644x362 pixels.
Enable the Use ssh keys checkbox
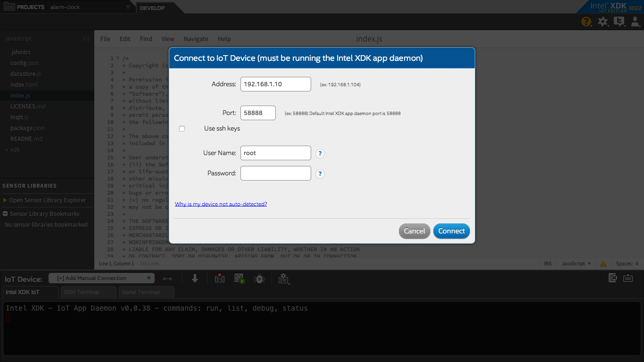point(182,129)
